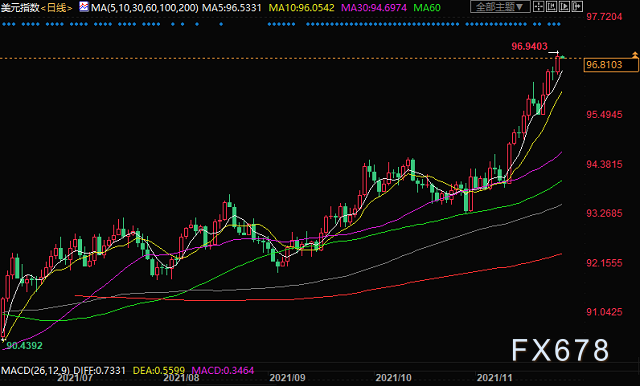Click the MACD(26,12,9) indicator label
This screenshot has height=386, width=640.
tap(36, 370)
